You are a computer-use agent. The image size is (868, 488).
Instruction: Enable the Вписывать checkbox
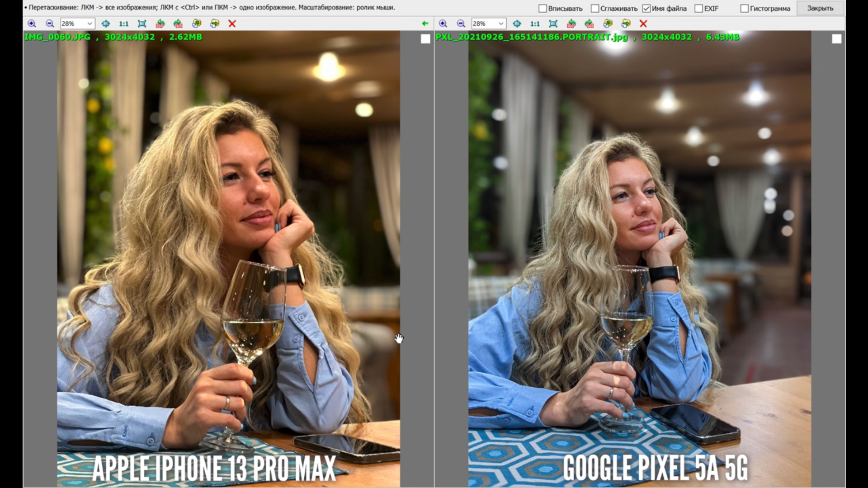(x=542, y=8)
